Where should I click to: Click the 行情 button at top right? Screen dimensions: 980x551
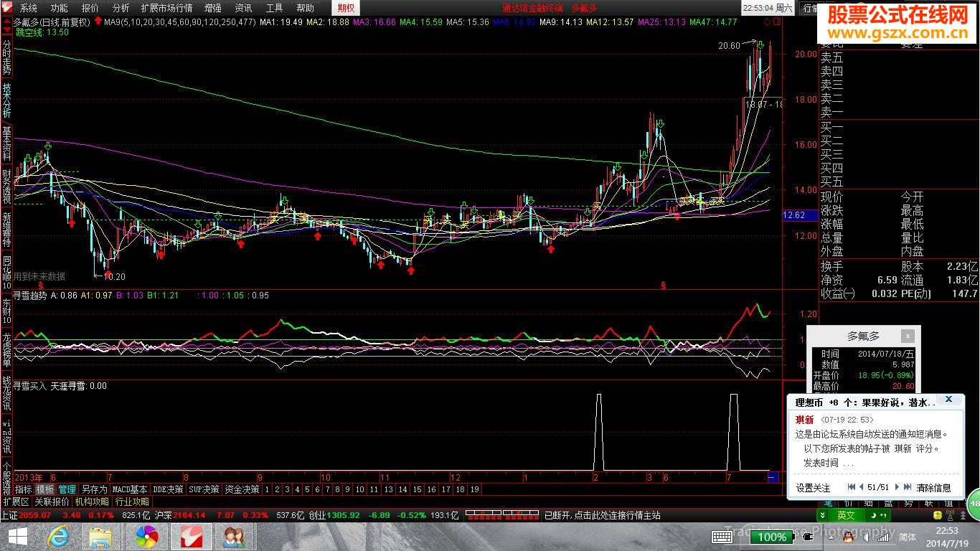click(x=809, y=8)
